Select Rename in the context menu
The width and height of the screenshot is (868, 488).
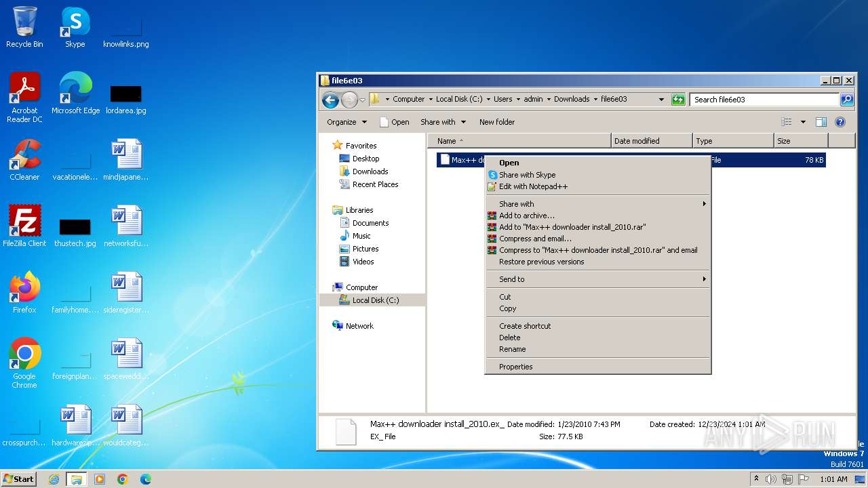598,349
